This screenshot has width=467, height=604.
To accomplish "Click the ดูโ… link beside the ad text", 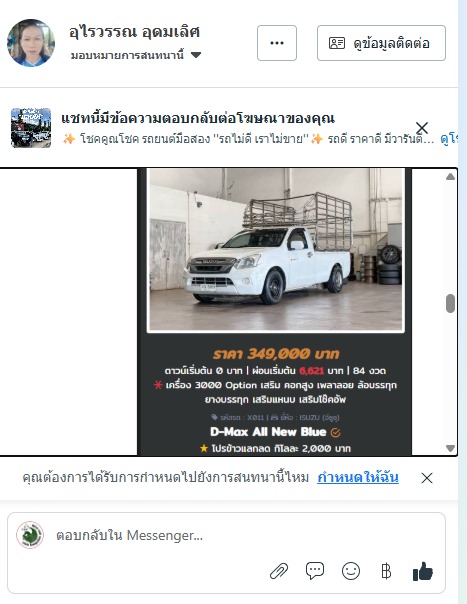I will point(449,139).
